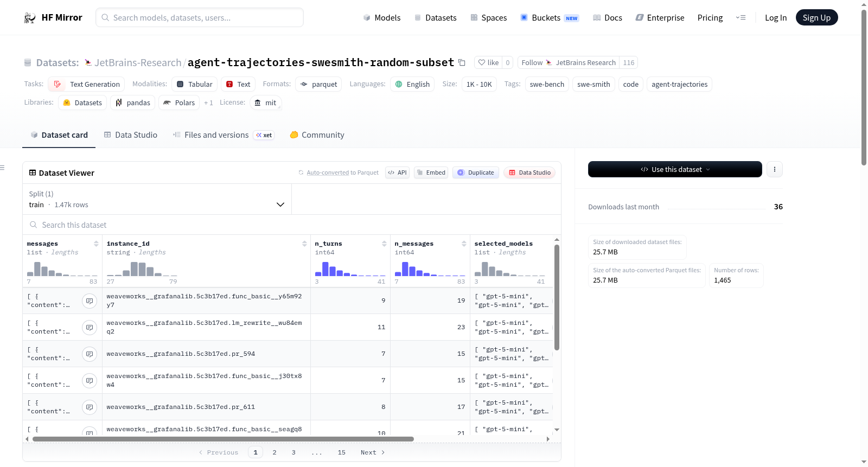Screen dimensions: 868x467
Task: Go to Models in the navigation
Action: click(382, 18)
